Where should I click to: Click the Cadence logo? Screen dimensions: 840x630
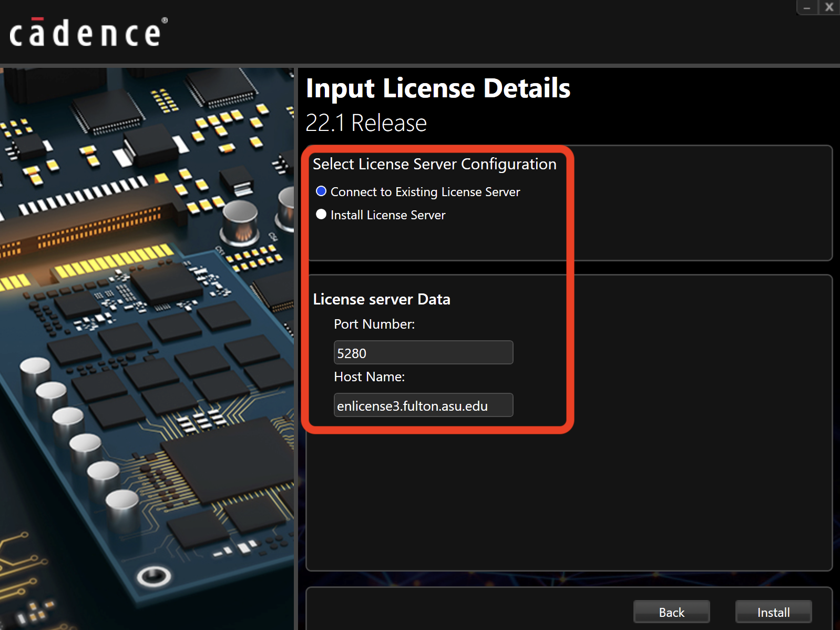(88, 33)
